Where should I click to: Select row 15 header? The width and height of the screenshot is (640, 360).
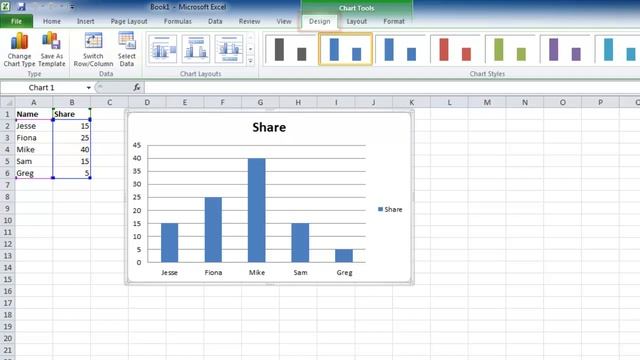click(x=7, y=280)
